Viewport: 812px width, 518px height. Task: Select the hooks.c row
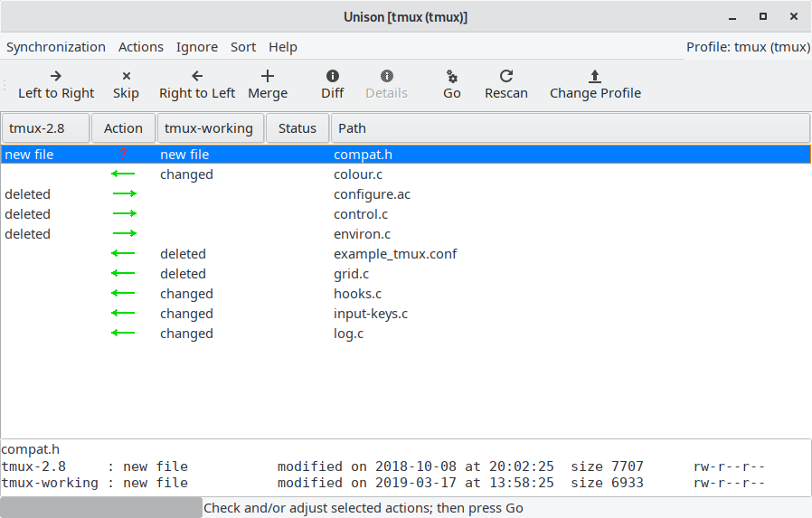click(x=406, y=294)
